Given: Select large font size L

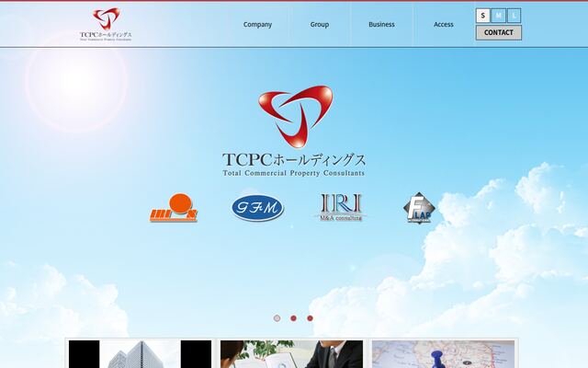Looking at the screenshot, I should (x=514, y=16).
